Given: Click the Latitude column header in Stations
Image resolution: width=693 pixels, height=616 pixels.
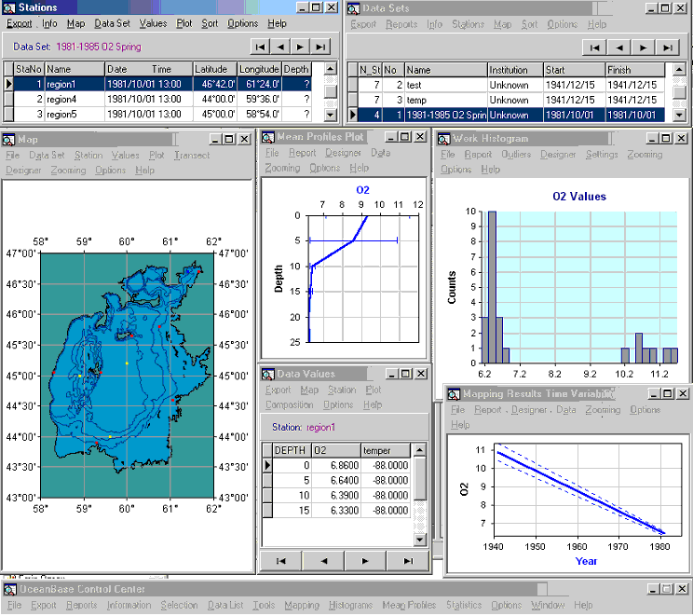Looking at the screenshot, I should pos(215,69).
